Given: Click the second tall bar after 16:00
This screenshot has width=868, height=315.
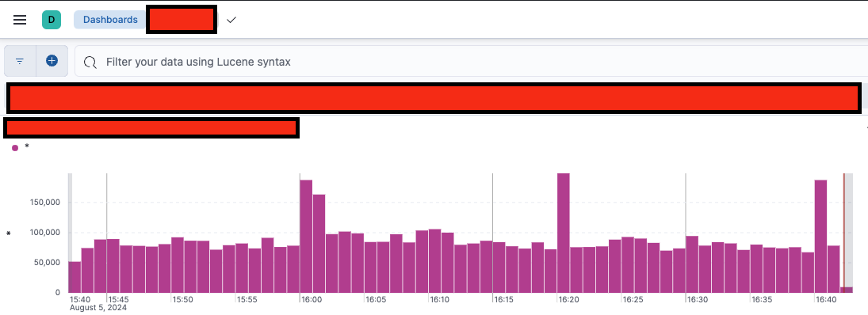Looking at the screenshot, I should click(x=319, y=243).
